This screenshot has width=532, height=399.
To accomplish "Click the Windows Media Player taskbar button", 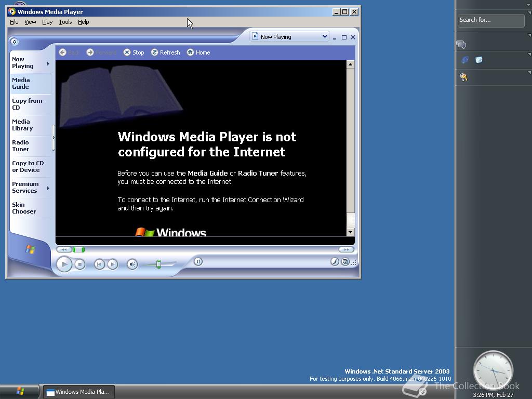I will pos(79,392).
